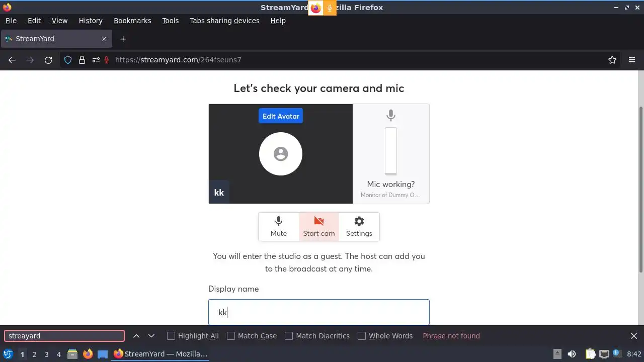Click the Display name input field
Image resolution: width=644 pixels, height=362 pixels.
pos(318,312)
